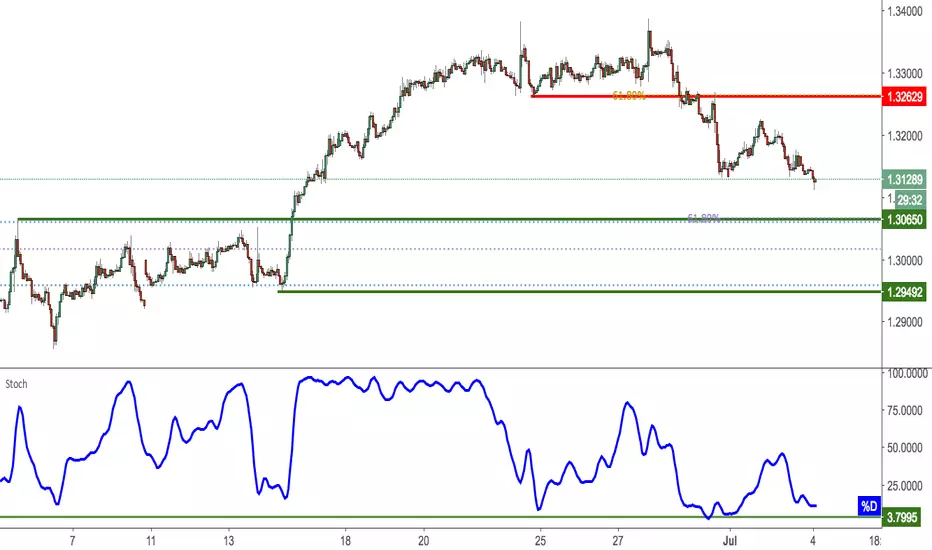Click the %D stochastic label
932x550 pixels.
point(869,506)
